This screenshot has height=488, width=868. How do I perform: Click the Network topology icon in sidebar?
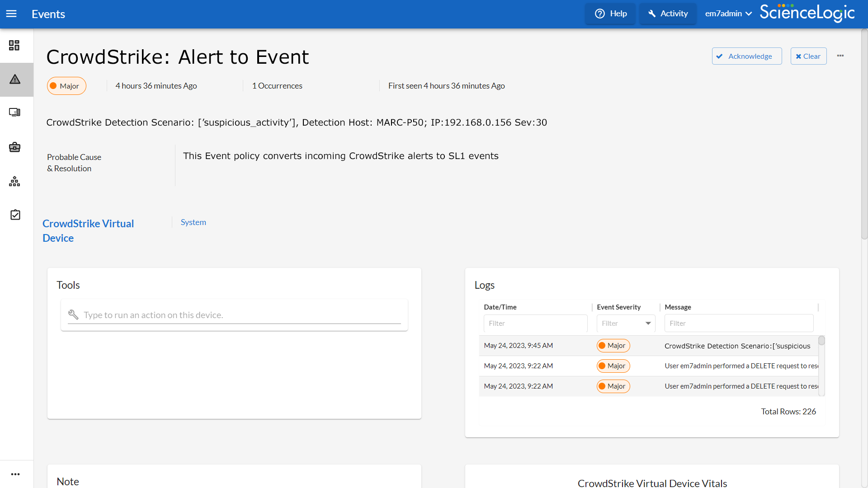pos(16,181)
